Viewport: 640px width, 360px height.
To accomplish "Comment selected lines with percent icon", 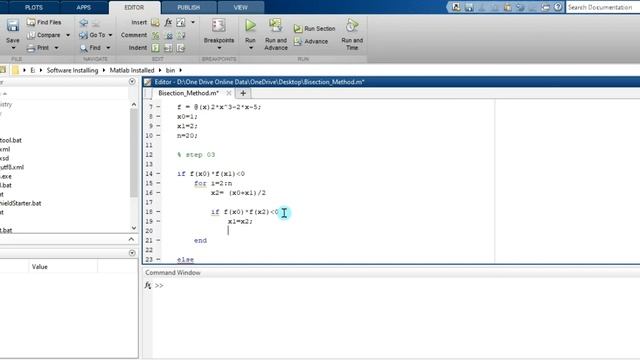I will click(156, 36).
